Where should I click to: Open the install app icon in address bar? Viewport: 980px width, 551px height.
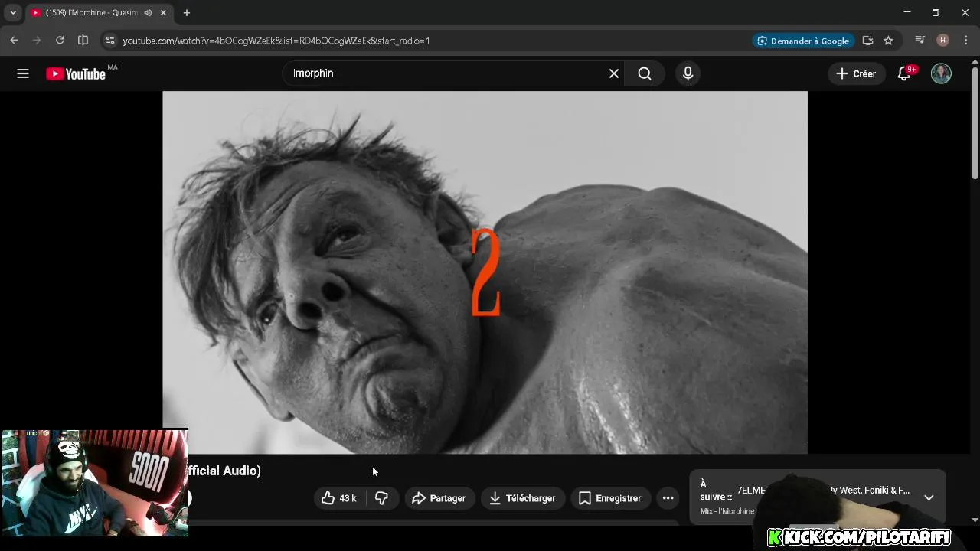pos(867,41)
